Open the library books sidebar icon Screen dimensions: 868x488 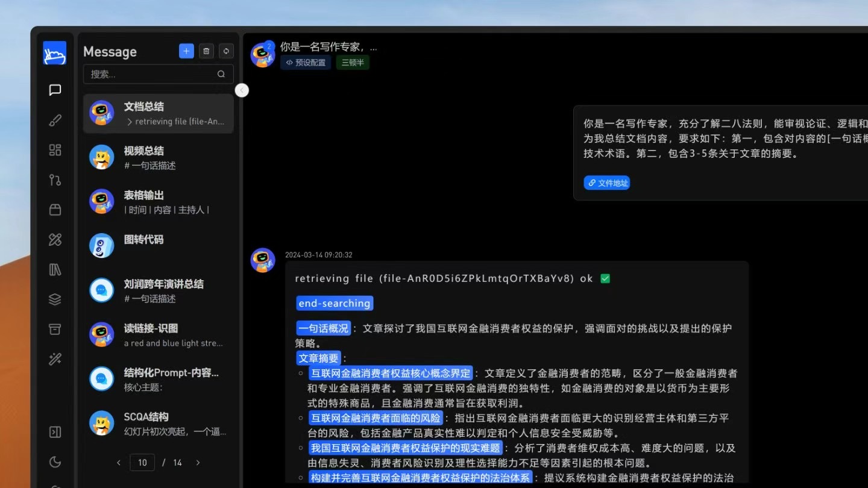(x=55, y=269)
